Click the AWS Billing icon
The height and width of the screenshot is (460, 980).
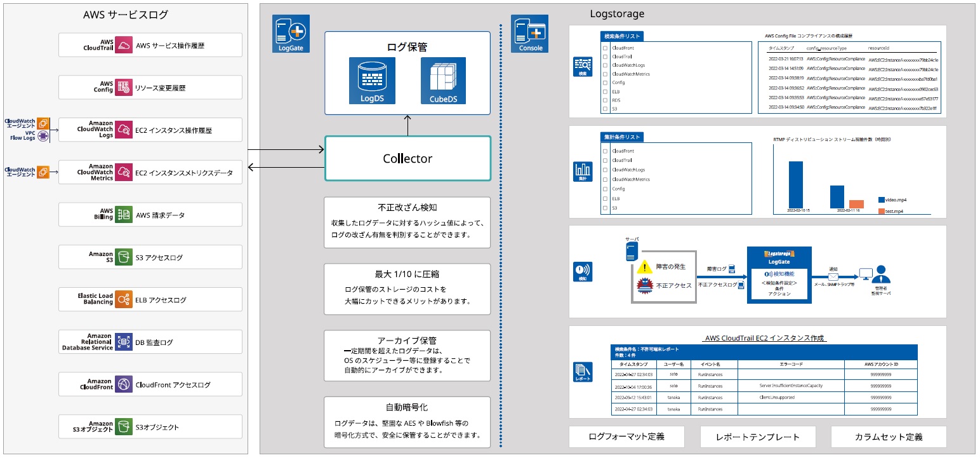point(124,215)
